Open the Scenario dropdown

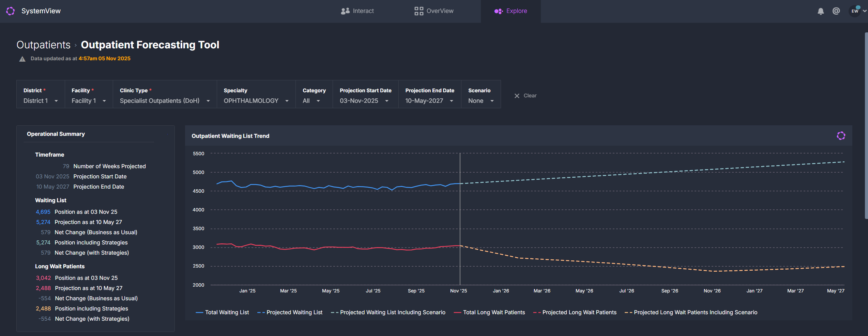pos(481,101)
